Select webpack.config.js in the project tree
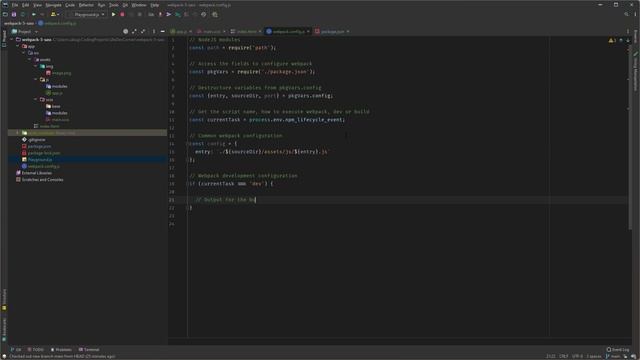This screenshot has width=640, height=360. [x=43, y=166]
